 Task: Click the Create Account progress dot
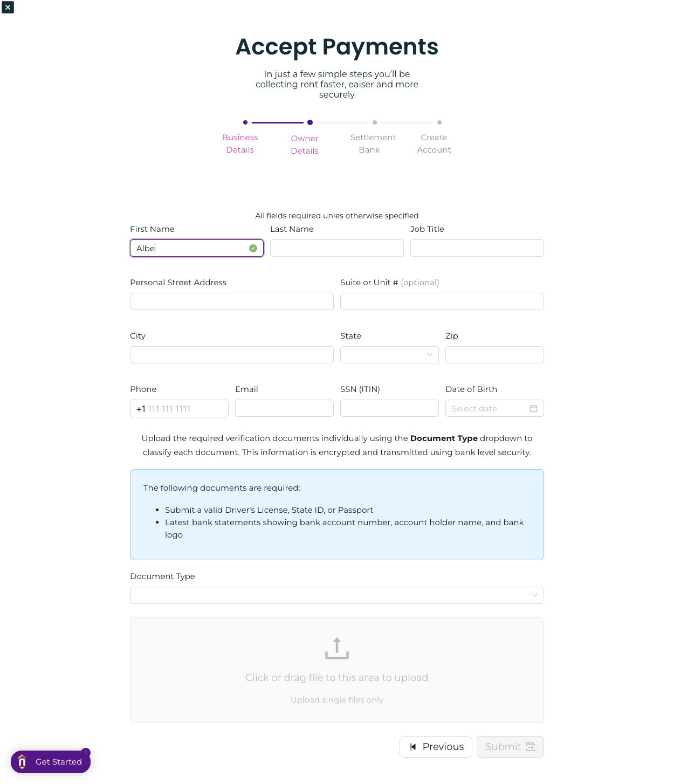pyautogui.click(x=439, y=122)
